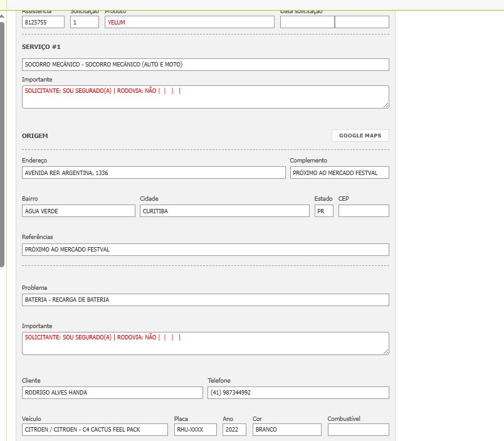
Task: Click the Estado field showing PR
Action: pos(323,211)
